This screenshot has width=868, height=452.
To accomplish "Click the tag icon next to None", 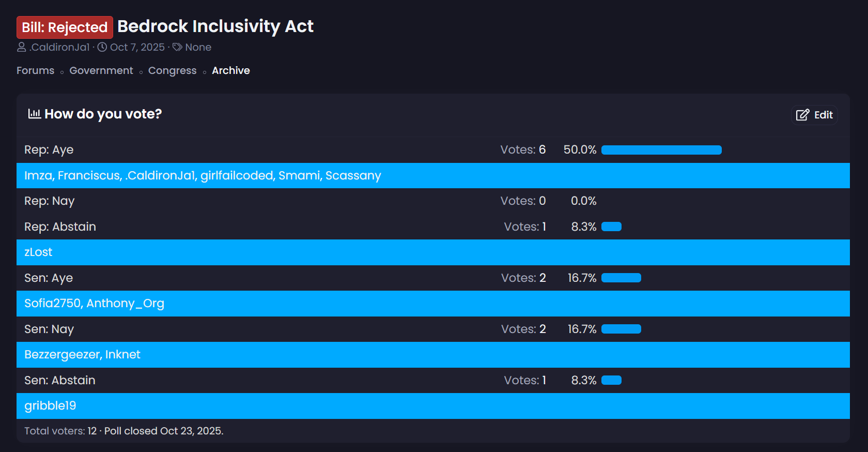I will 177,47.
